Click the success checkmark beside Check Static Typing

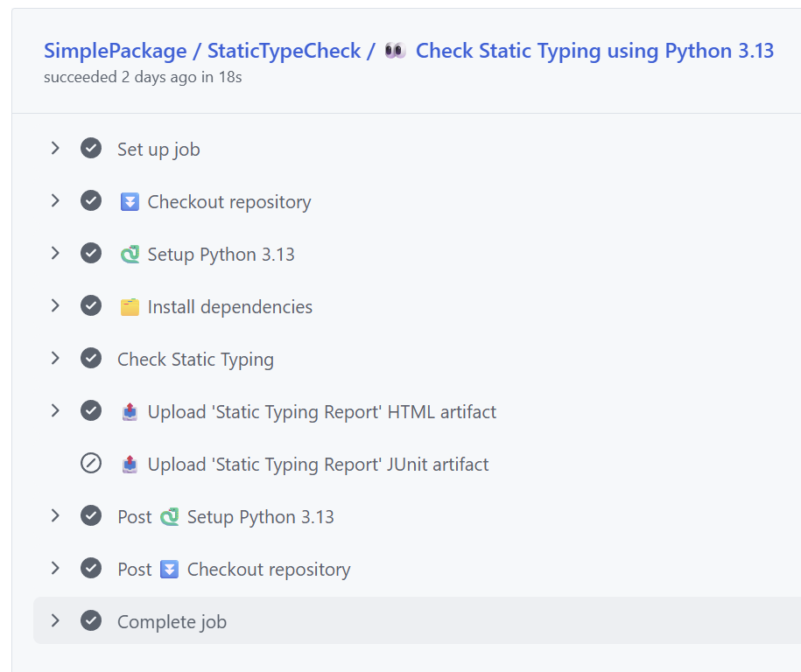pos(91,359)
